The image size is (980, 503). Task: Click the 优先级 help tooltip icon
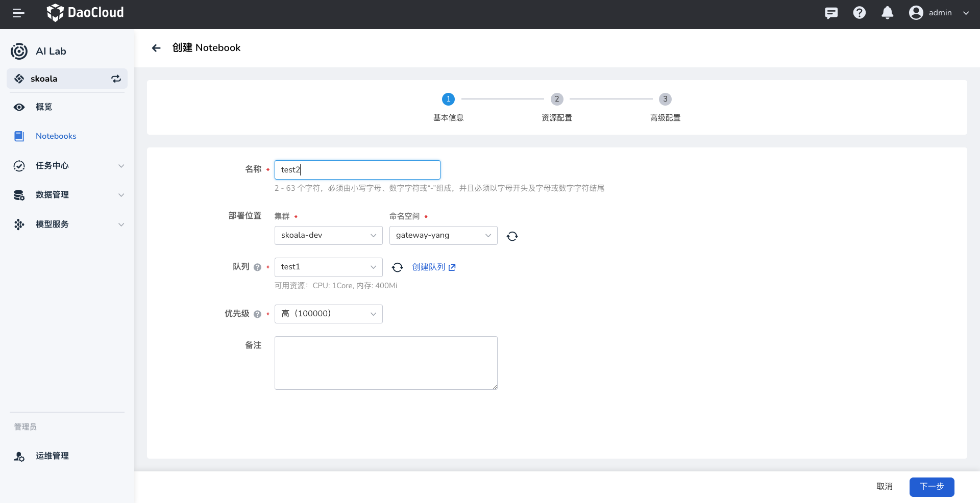coord(257,314)
